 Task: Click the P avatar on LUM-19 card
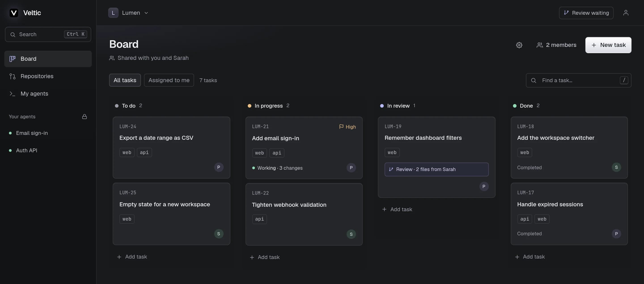coord(484,186)
